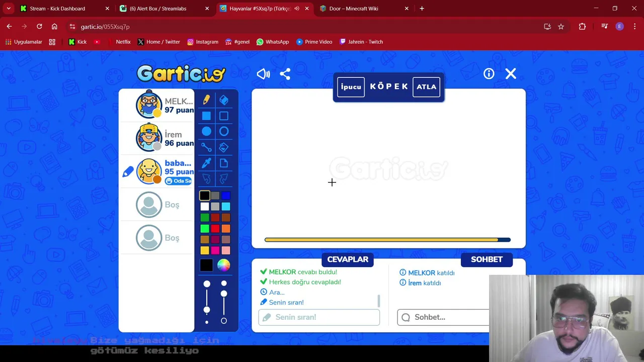Clear canvas with the blank page icon
Viewport: 644px width, 362px height.
pyautogui.click(x=224, y=163)
